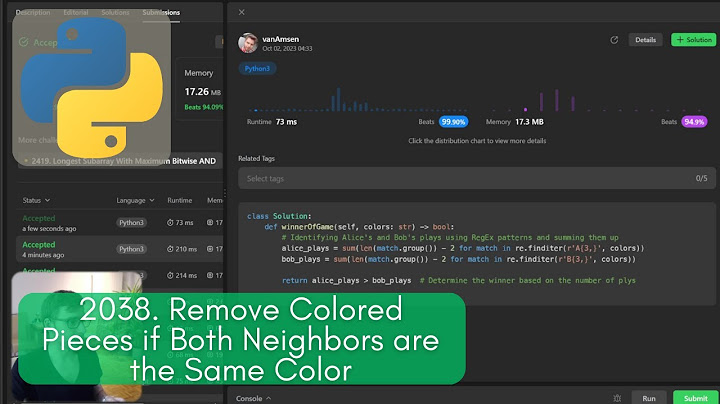This screenshot has height=404, width=720.
Task: Click the clock icon beside 214 ms
Action: coord(170,275)
